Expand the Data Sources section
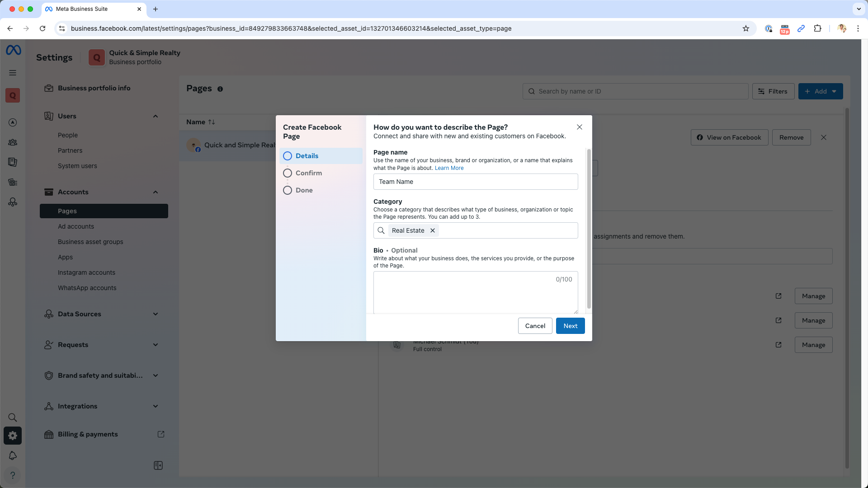This screenshot has width=868, height=488. [x=156, y=314]
